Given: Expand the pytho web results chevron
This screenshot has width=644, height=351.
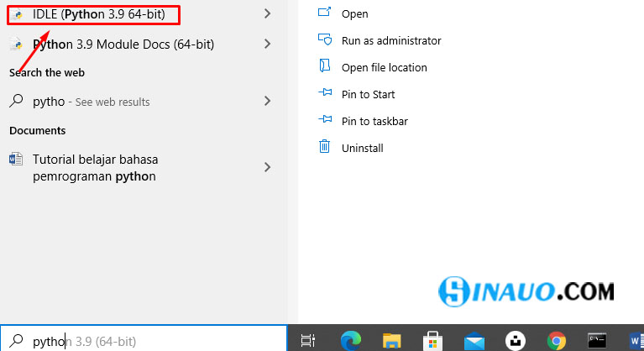Looking at the screenshot, I should click(x=267, y=101).
